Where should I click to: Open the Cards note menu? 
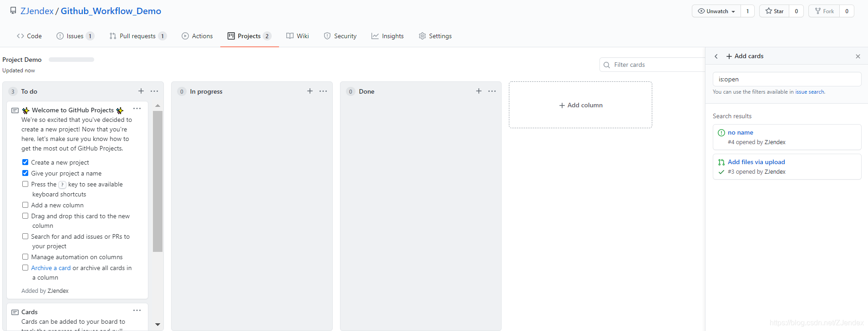137,310
